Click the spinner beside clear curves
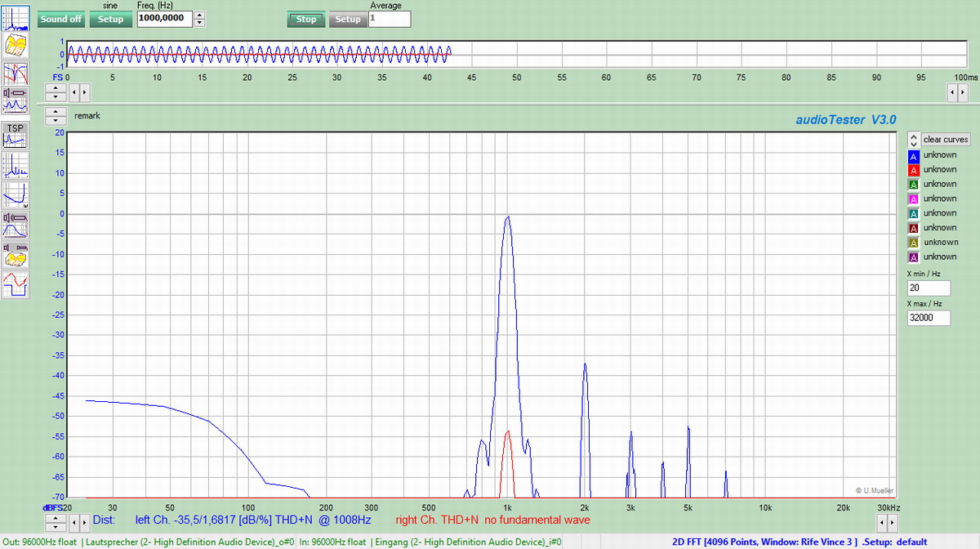This screenshot has width=980, height=549. click(914, 140)
